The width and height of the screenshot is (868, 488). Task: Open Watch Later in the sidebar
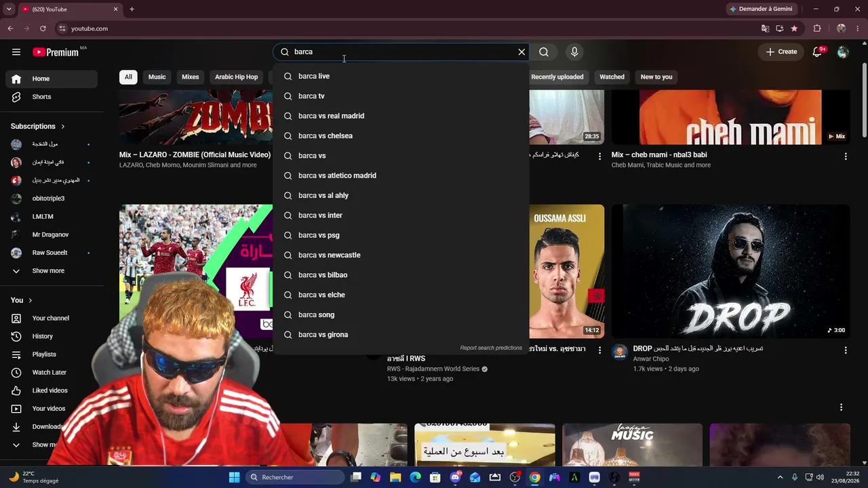[x=52, y=373]
